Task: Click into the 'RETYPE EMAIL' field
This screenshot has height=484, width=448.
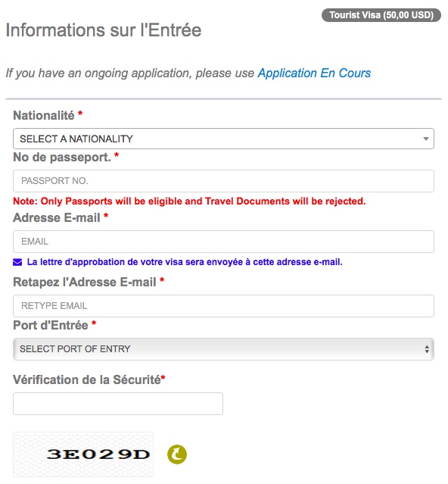Action: click(x=223, y=306)
